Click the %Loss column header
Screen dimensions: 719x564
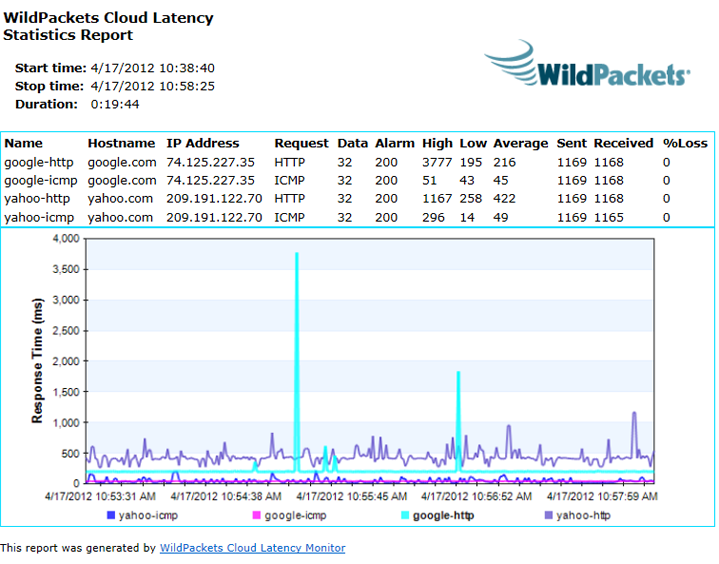point(685,143)
